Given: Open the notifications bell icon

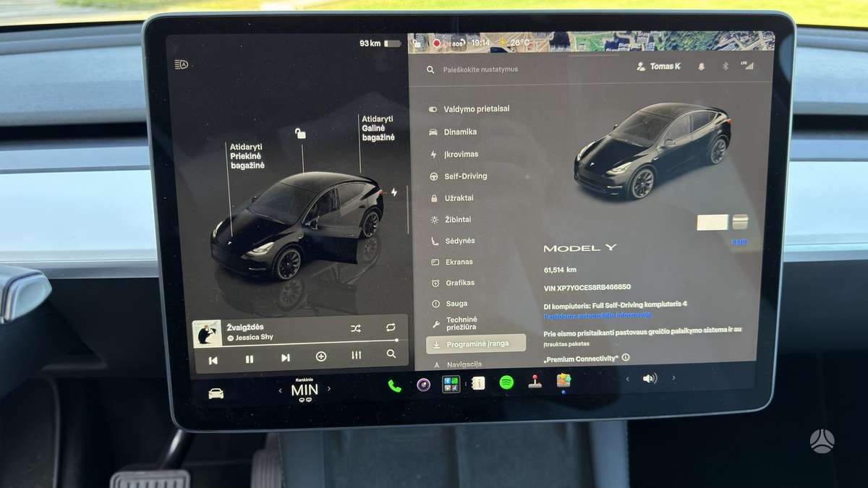Looking at the screenshot, I should (701, 67).
